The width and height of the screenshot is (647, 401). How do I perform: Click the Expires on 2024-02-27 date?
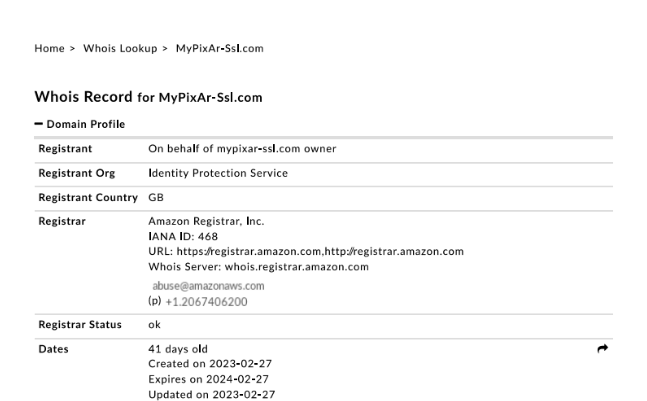tap(208, 379)
